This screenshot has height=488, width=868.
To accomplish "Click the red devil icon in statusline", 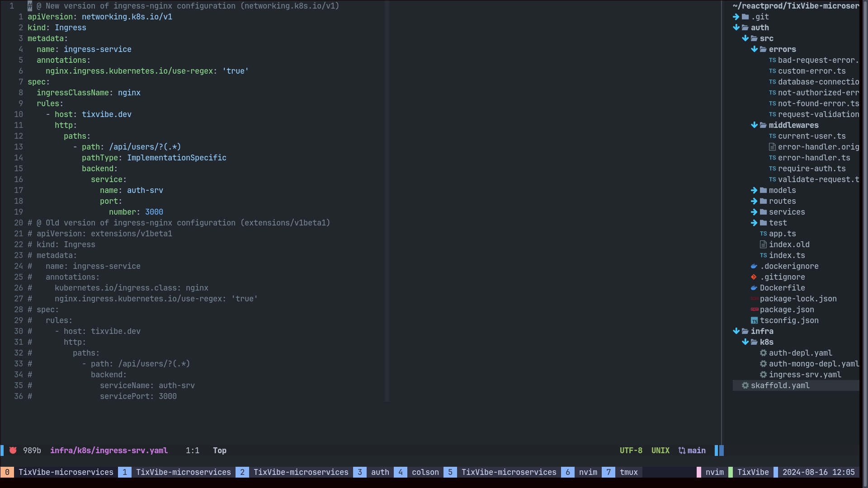I will point(13,450).
